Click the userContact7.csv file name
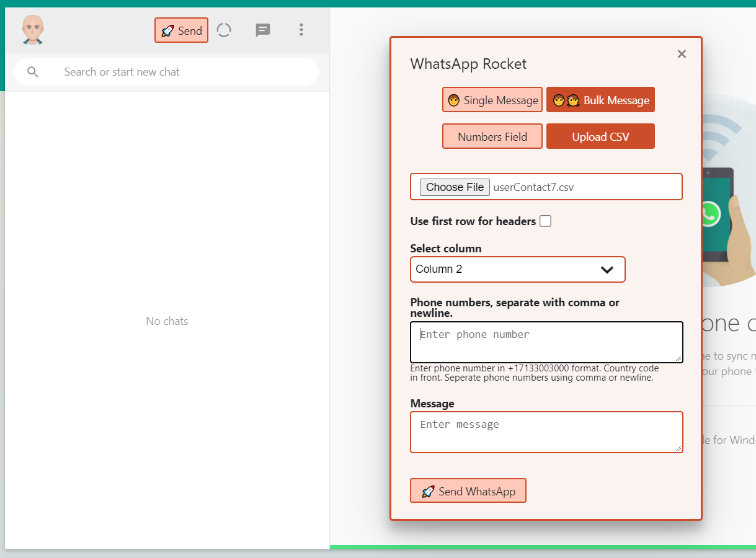Image resolution: width=756 pixels, height=558 pixels. click(x=533, y=187)
